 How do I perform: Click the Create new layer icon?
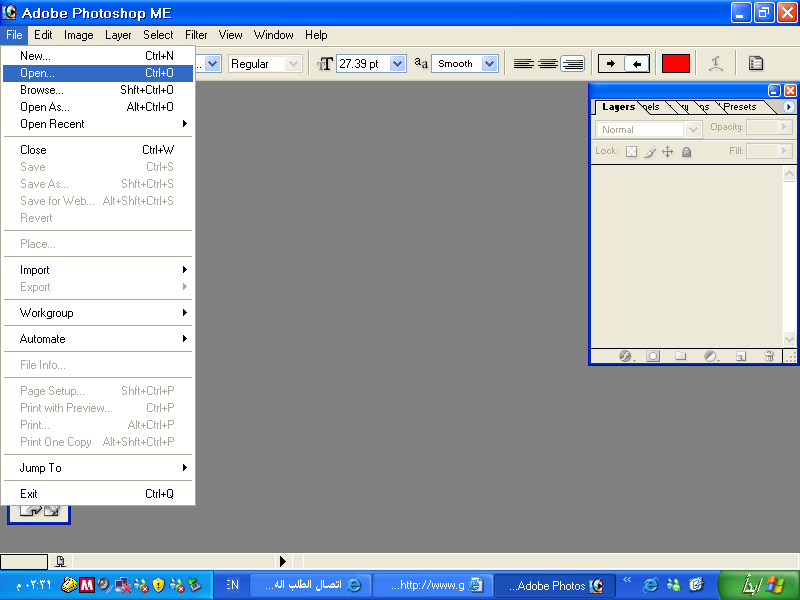coord(741,356)
